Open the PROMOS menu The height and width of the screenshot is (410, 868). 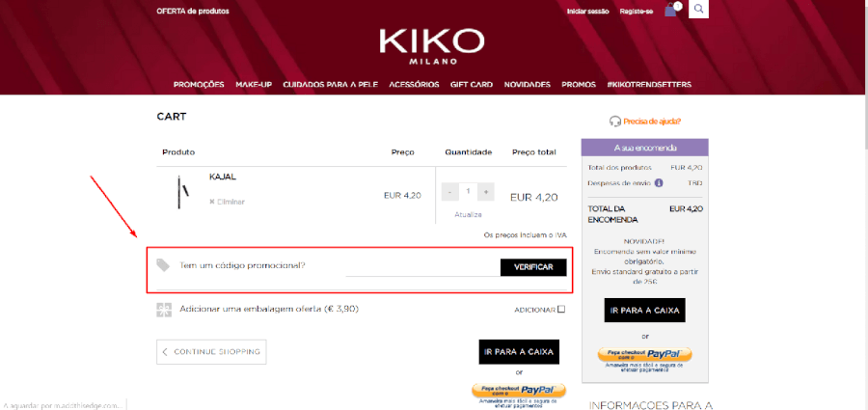pyautogui.click(x=579, y=85)
